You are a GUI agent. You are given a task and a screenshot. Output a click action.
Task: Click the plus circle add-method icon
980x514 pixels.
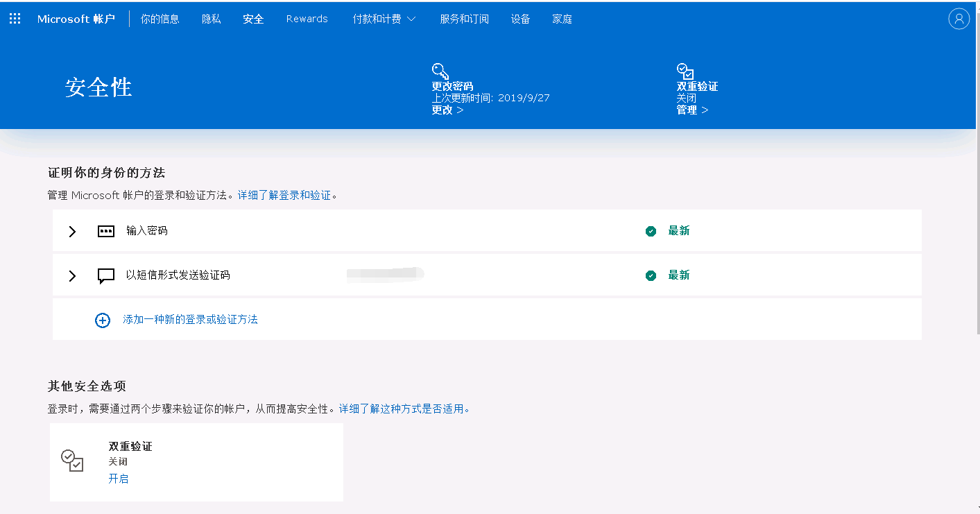tap(103, 320)
